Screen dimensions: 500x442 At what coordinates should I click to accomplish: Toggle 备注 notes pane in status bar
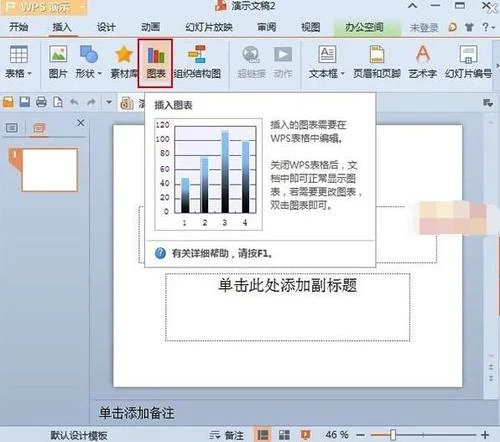click(x=226, y=435)
